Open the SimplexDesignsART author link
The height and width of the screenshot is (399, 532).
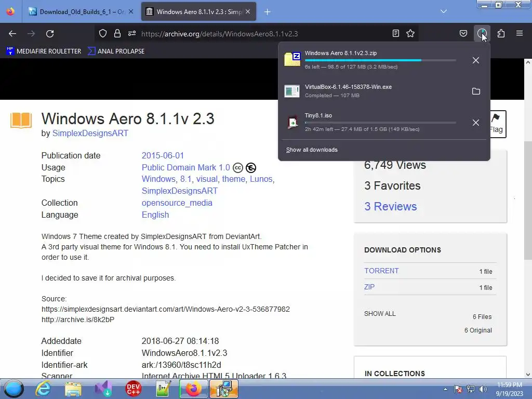point(90,134)
